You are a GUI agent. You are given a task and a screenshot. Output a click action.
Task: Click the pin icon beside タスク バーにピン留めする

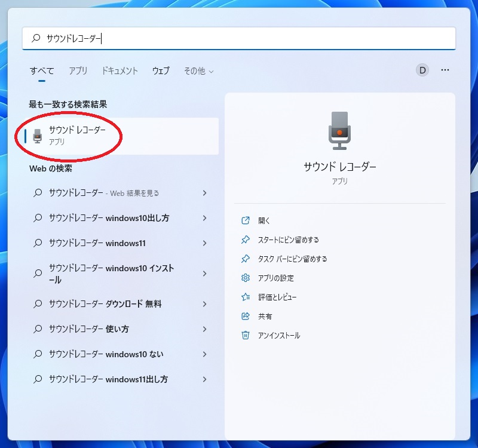point(246,259)
